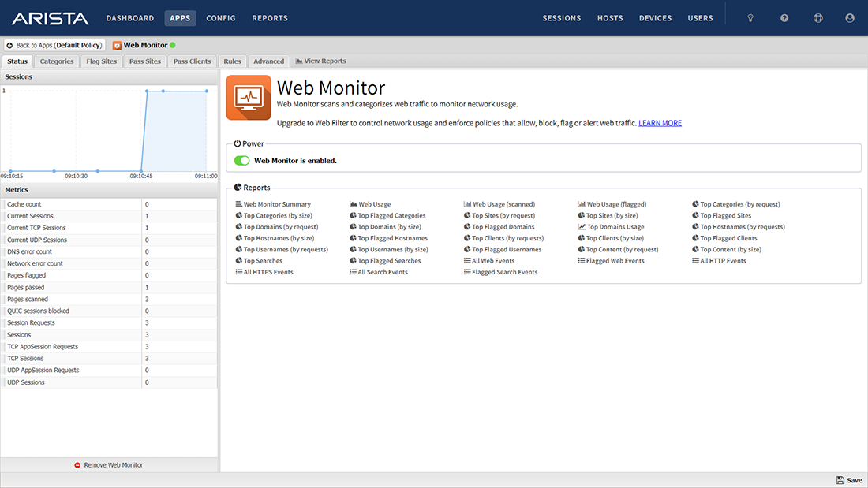This screenshot has width=868, height=488.
Task: Open the DASHBOARD menu
Action: coord(130,18)
